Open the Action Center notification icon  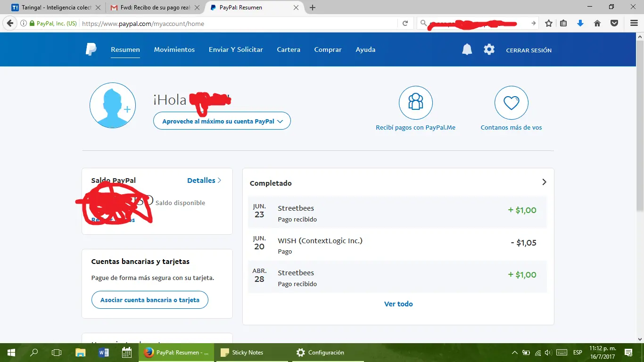(x=628, y=353)
